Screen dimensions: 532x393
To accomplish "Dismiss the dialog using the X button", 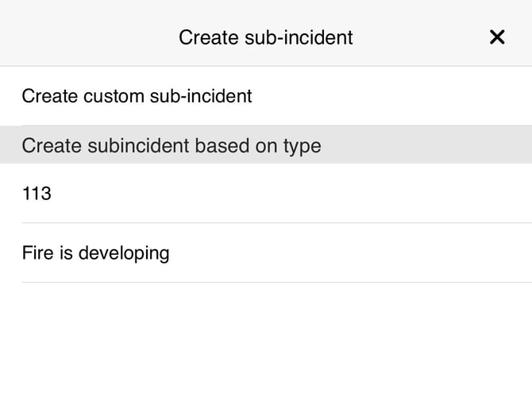I will tap(497, 37).
